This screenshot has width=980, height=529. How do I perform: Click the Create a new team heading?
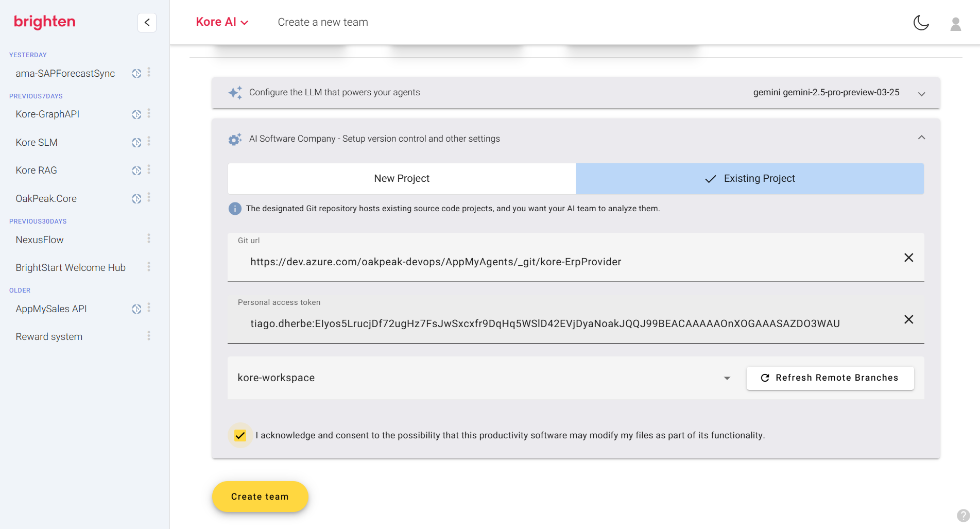(x=323, y=22)
